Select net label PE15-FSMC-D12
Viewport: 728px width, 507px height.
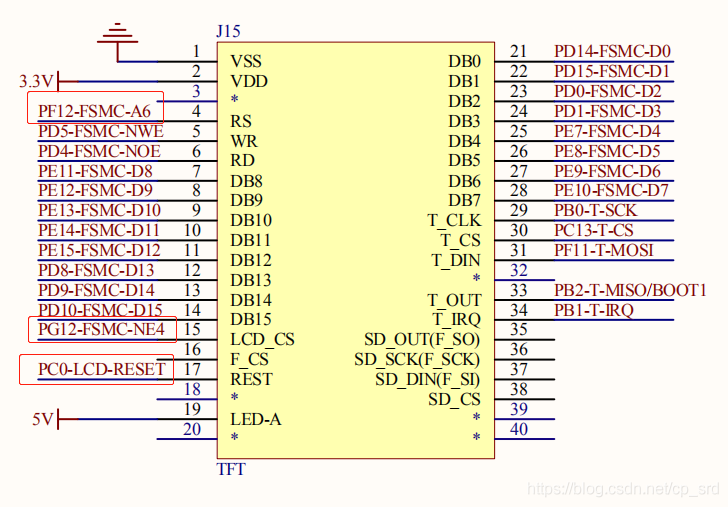pyautogui.click(x=99, y=250)
